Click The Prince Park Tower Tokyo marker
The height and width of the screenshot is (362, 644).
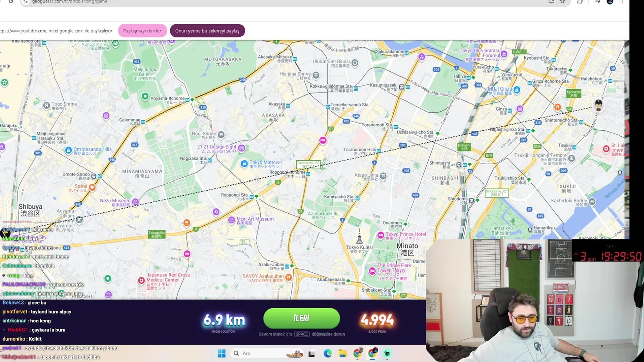point(372,271)
